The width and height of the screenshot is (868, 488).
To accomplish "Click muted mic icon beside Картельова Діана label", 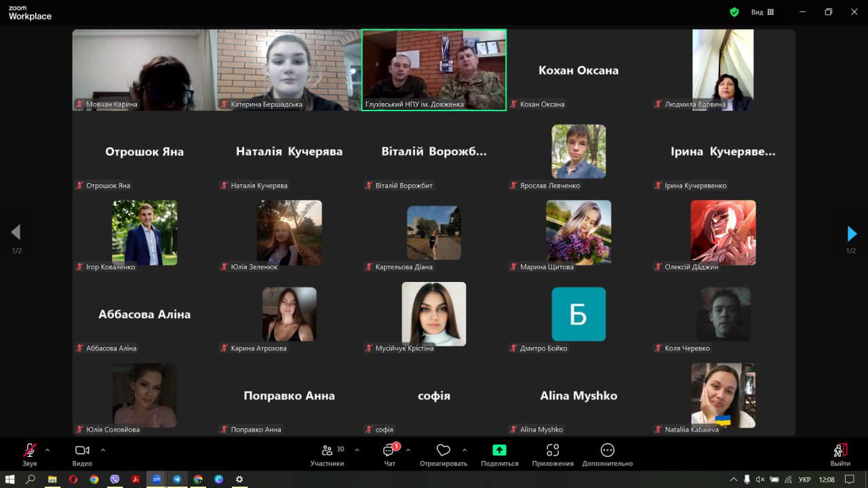I will (x=369, y=267).
